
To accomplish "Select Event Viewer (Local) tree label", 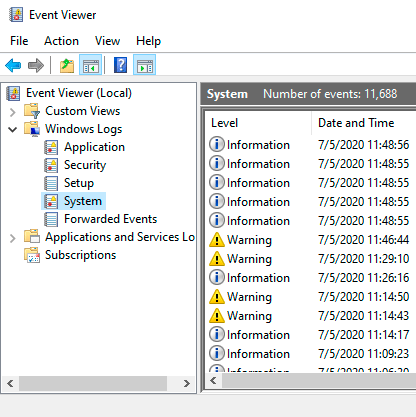I will 79,93.
